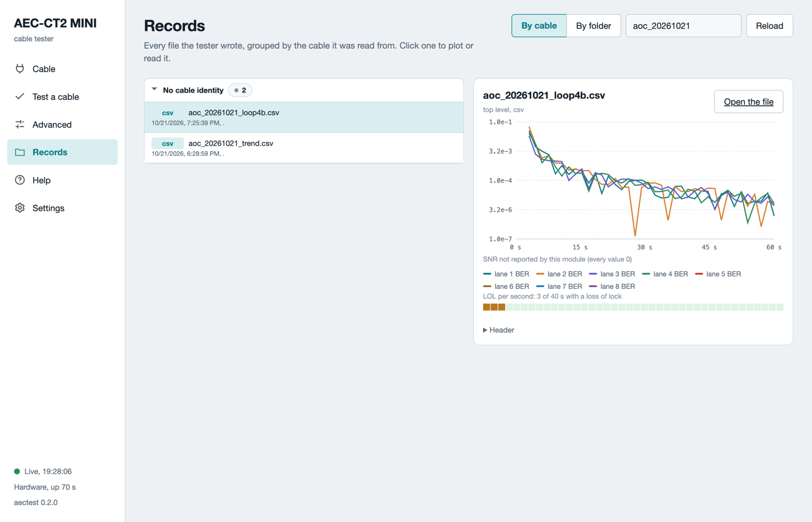Open the Settings page
Viewport: 812px width, 522px height.
pyautogui.click(x=63, y=208)
